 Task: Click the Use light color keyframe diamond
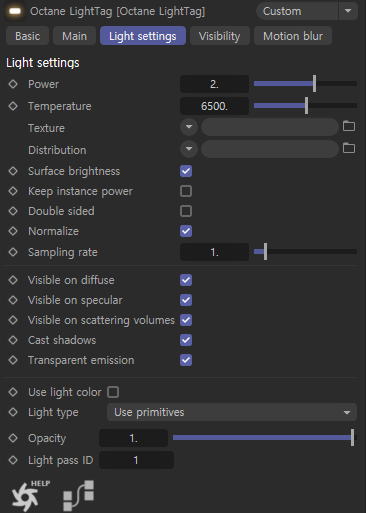pyautogui.click(x=13, y=392)
